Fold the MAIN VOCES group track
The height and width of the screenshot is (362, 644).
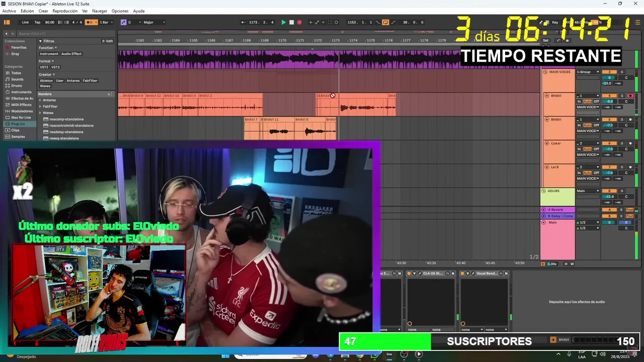(545, 72)
